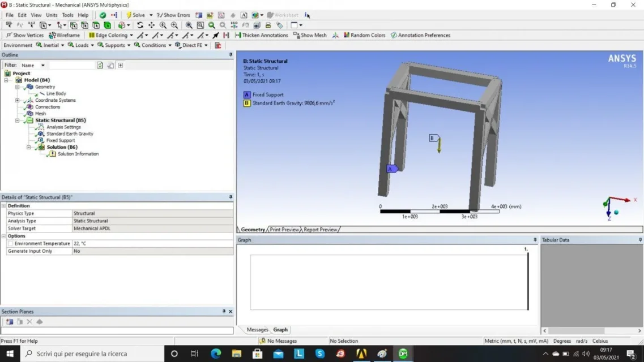Select Fixed Support in the outline tree

click(61, 141)
